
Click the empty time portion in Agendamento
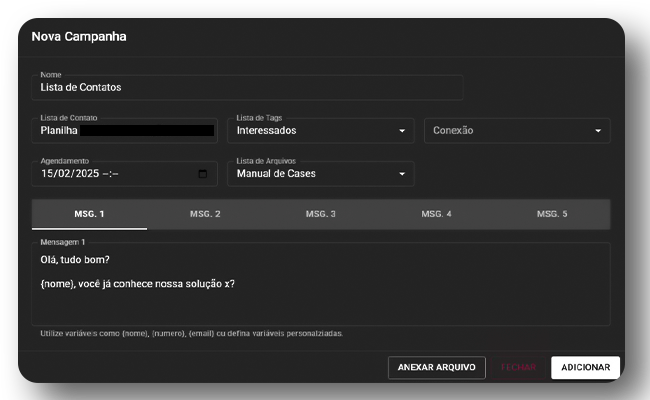[110, 174]
